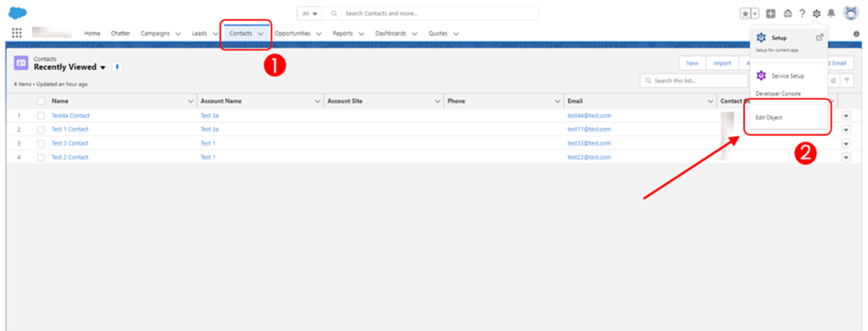The image size is (868, 331).
Task: Click the test22@test.com email link
Action: coord(589,157)
